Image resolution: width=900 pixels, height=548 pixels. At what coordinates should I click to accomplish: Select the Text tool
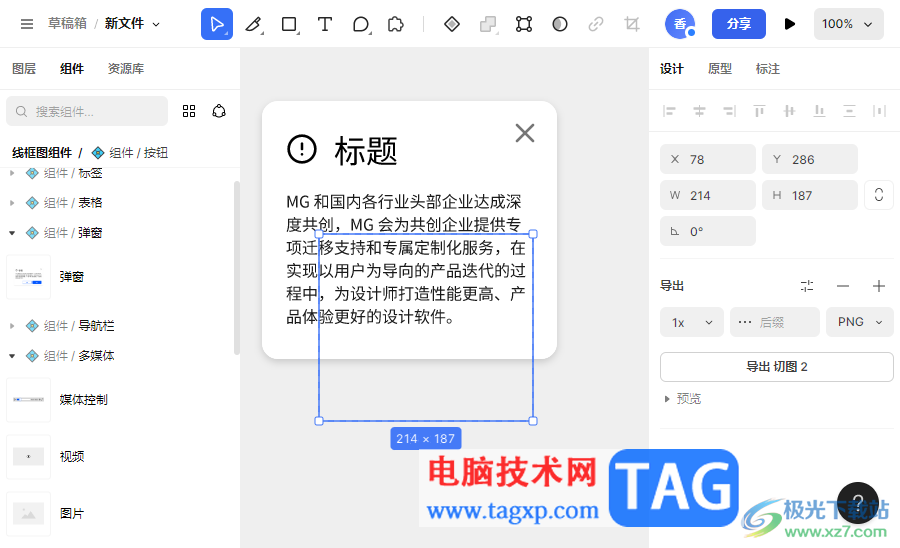[325, 24]
